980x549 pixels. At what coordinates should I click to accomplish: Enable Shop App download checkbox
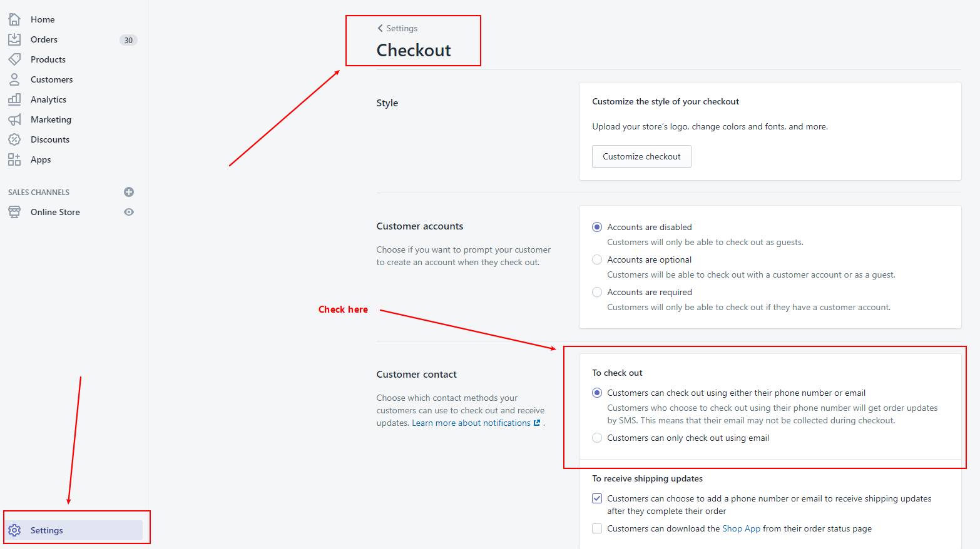[597, 528]
